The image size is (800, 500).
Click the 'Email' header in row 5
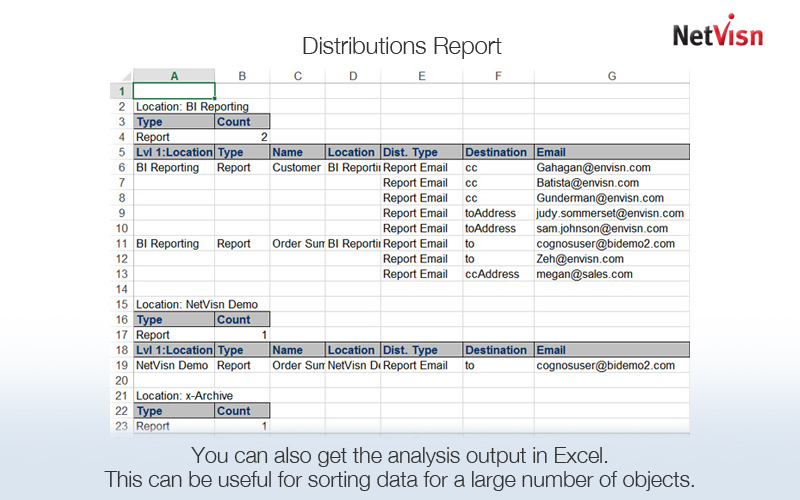click(612, 152)
